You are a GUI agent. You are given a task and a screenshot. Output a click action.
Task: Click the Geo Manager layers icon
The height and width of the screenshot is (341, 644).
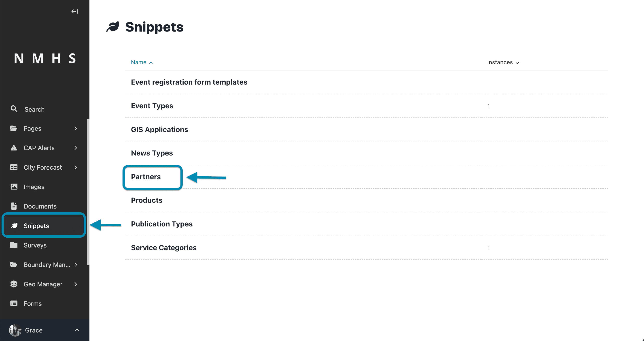pos(14,284)
